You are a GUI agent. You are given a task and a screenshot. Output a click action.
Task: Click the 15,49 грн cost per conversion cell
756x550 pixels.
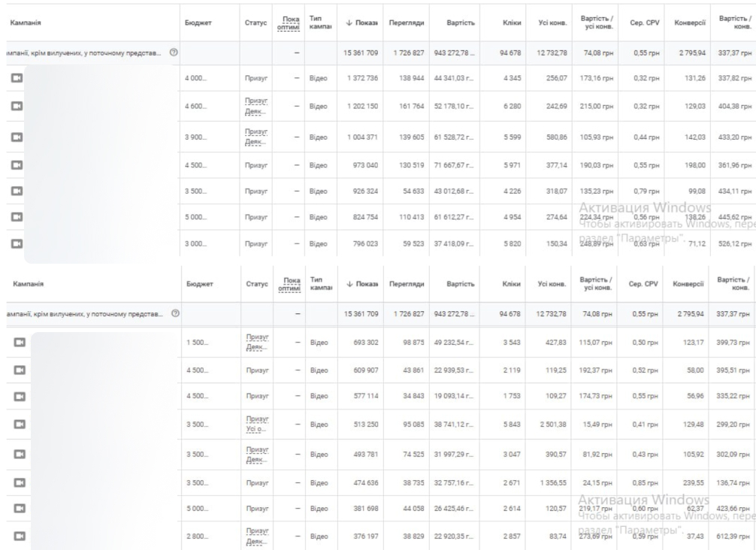coord(598,425)
